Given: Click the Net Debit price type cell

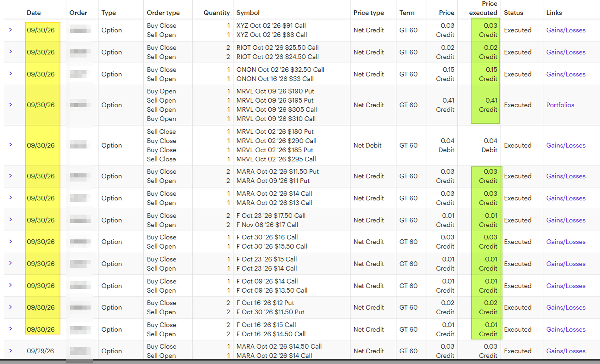Looking at the screenshot, I should point(367,146).
